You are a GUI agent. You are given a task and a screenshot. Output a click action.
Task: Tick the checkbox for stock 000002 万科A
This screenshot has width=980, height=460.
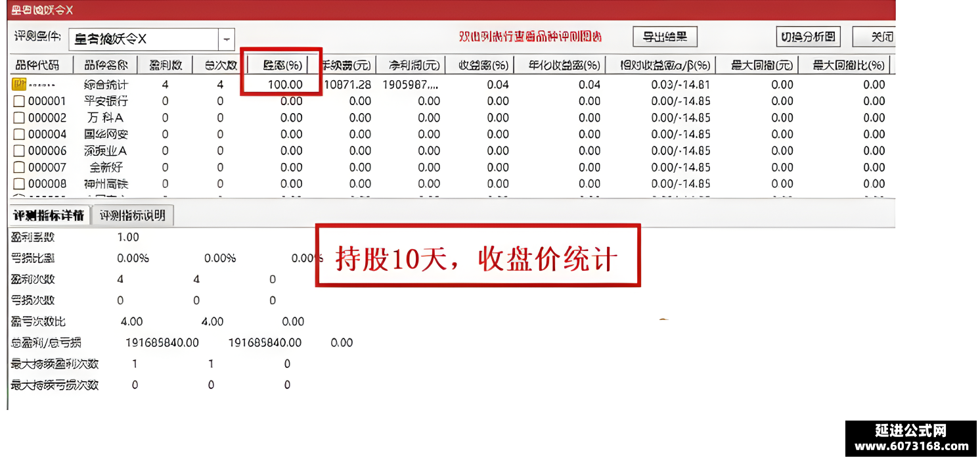[x=19, y=118]
